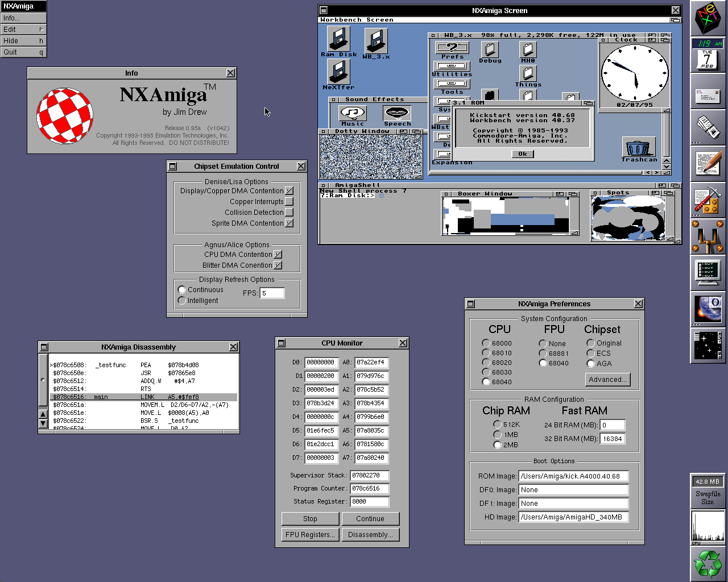The width and height of the screenshot is (728, 582).
Task: Open the Interface Builder dock icon
Action: point(708,237)
